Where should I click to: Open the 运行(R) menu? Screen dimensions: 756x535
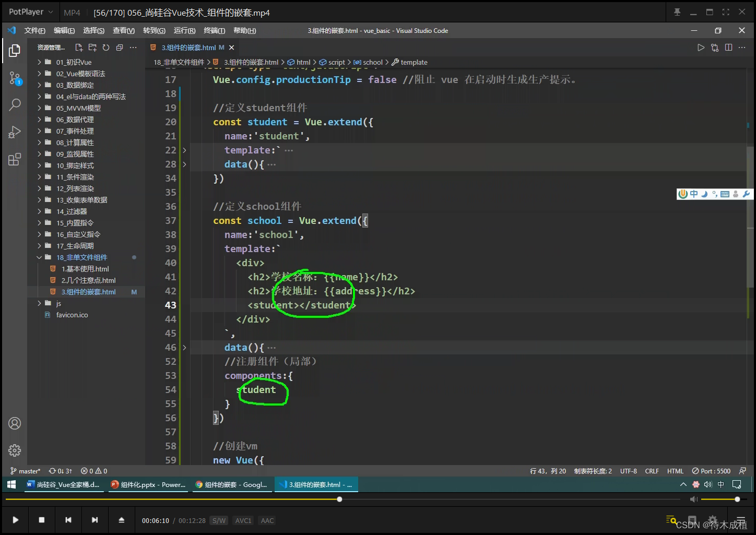pyautogui.click(x=184, y=31)
